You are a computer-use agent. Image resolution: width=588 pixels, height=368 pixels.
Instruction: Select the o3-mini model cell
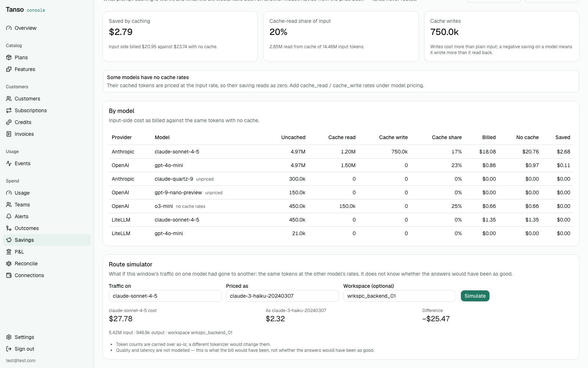164,206
